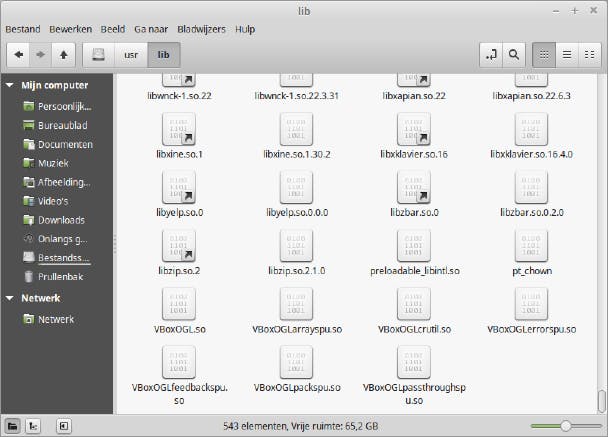Collapse the Mijn computer section
The width and height of the screenshot is (608, 437).
coord(10,85)
